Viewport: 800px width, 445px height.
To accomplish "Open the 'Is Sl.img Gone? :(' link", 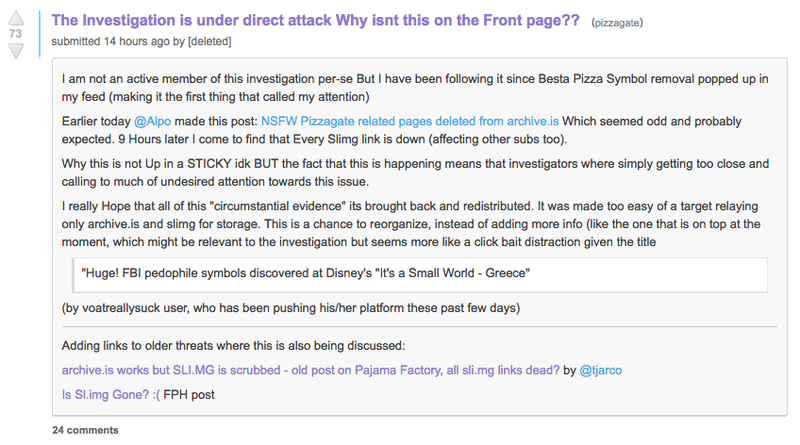I will tap(111, 394).
